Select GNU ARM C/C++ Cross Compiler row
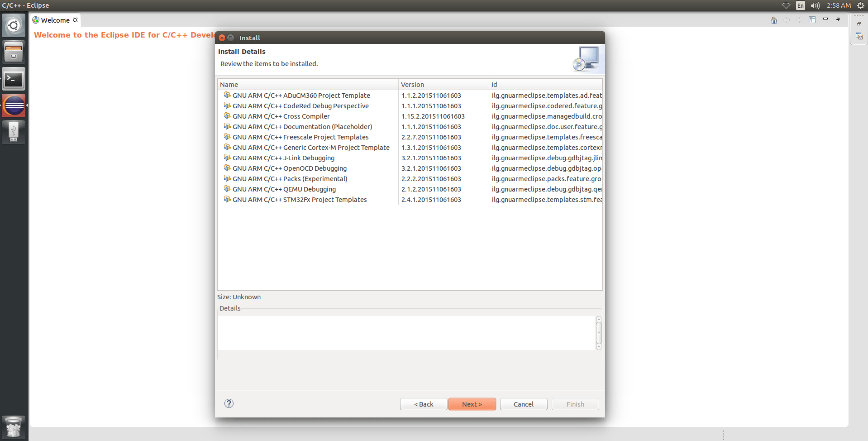 281,116
